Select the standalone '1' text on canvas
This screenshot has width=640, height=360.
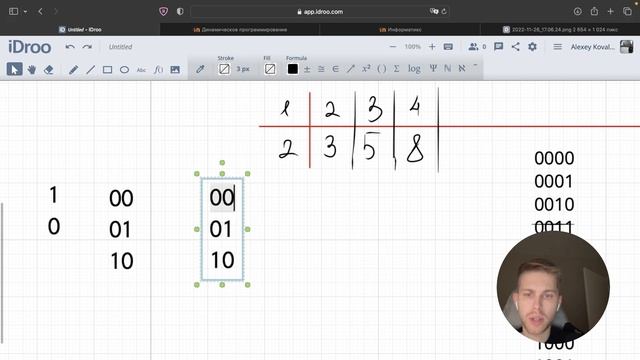coord(53,195)
